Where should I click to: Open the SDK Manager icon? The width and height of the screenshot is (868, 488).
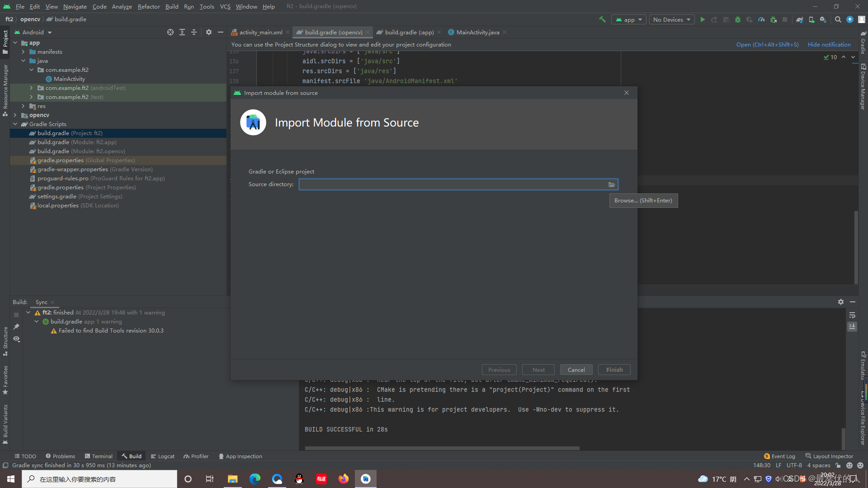point(823,19)
